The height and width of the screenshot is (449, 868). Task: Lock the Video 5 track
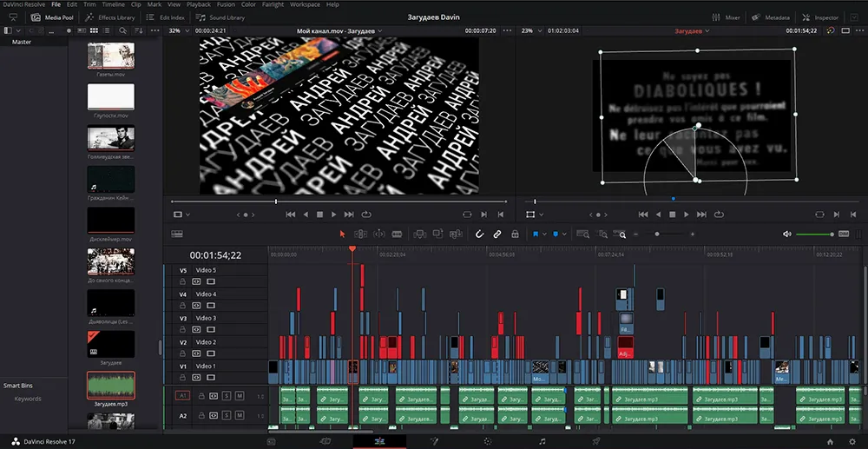(182, 281)
